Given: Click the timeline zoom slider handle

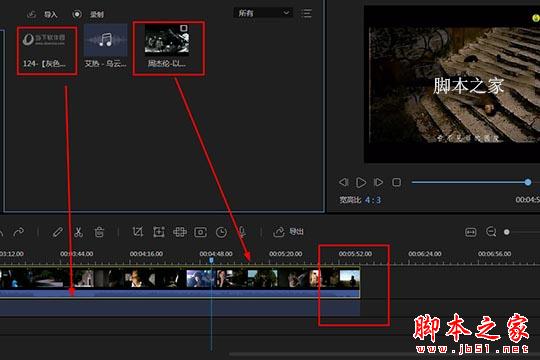Looking at the screenshot, I should click(507, 232).
